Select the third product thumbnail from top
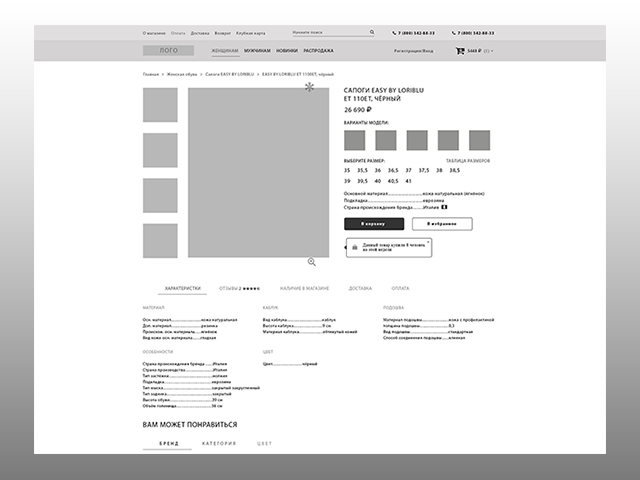Image resolution: width=640 pixels, height=480 pixels. [160, 196]
